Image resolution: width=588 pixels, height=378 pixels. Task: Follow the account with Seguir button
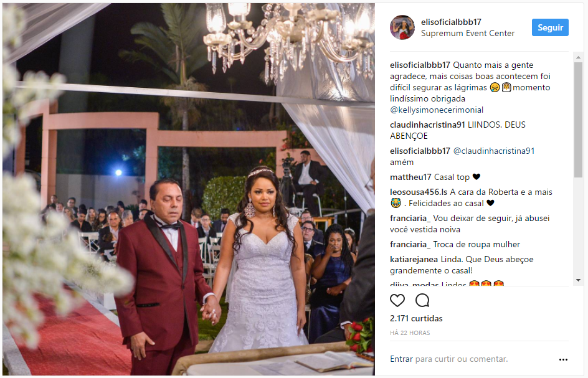[x=550, y=27]
